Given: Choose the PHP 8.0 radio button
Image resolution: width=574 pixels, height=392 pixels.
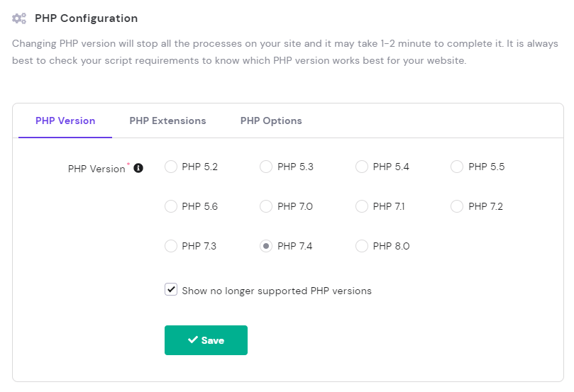Looking at the screenshot, I should coord(362,247).
